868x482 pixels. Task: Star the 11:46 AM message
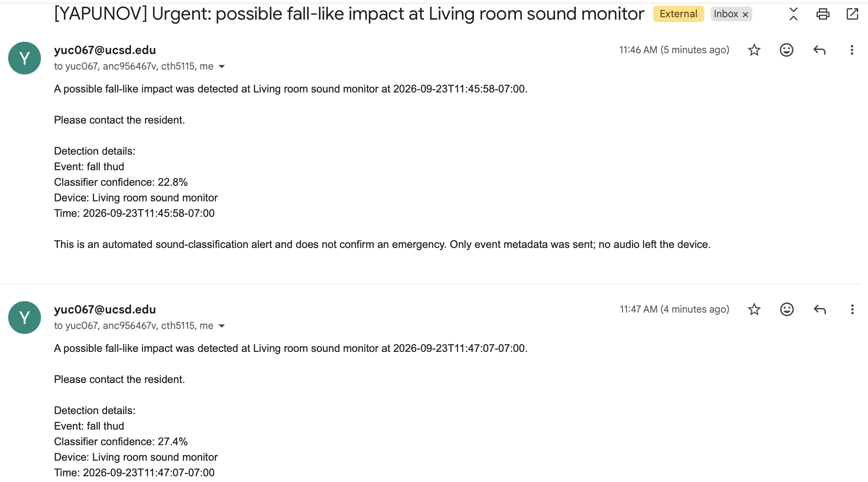[x=754, y=50]
